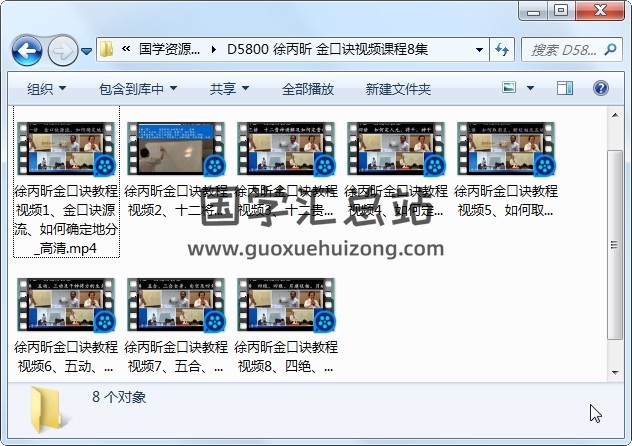Click file name 视频1、金口诀源流、如何确定地分_高清.mp4
Viewport: 632px width, 446px height.
66,220
